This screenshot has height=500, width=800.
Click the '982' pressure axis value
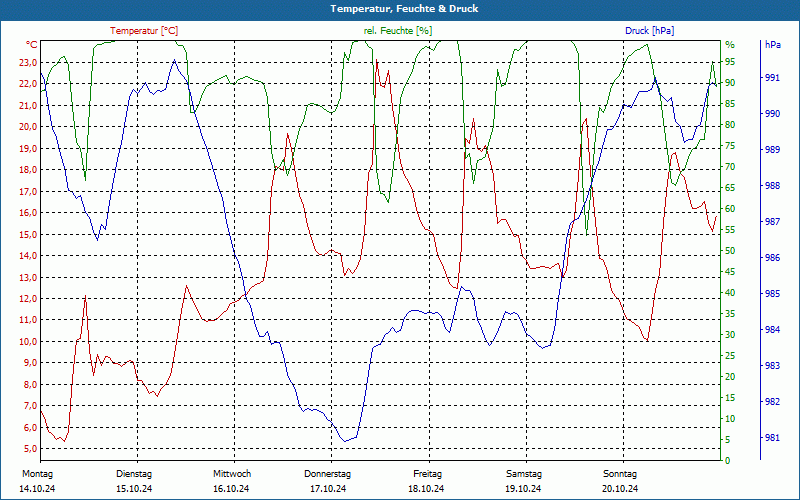[x=772, y=402]
